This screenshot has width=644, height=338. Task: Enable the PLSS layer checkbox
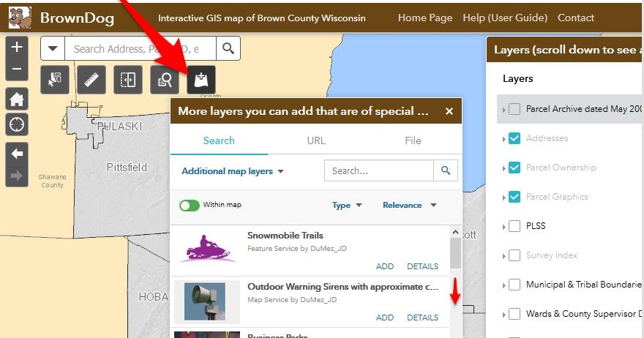click(514, 226)
